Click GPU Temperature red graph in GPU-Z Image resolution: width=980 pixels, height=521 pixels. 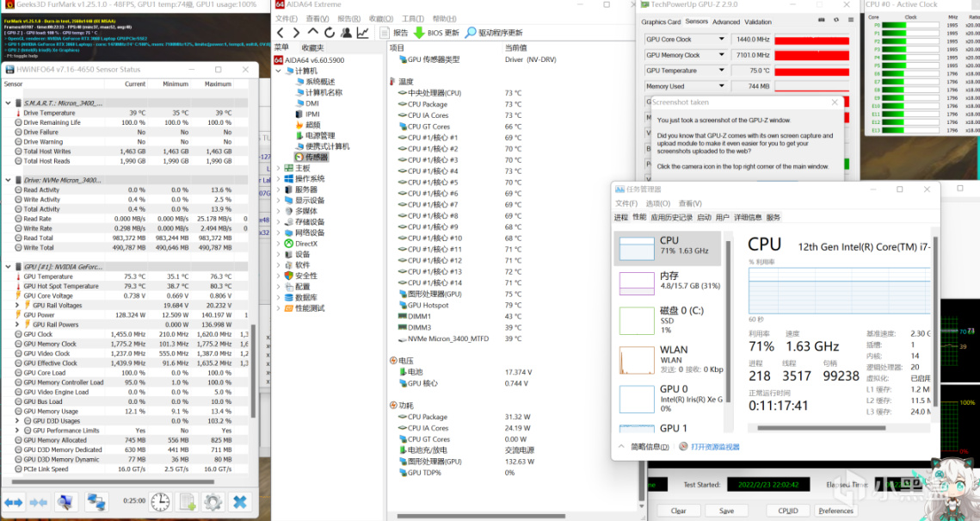[x=811, y=71]
